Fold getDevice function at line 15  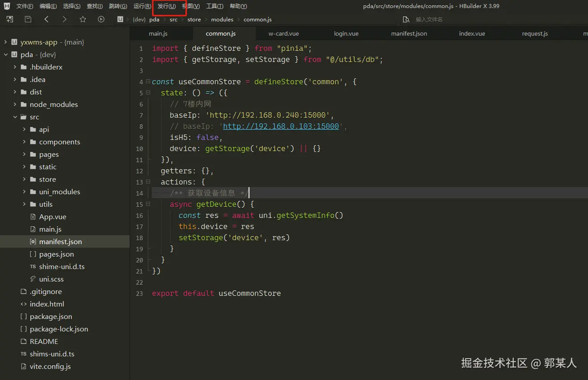coord(147,204)
